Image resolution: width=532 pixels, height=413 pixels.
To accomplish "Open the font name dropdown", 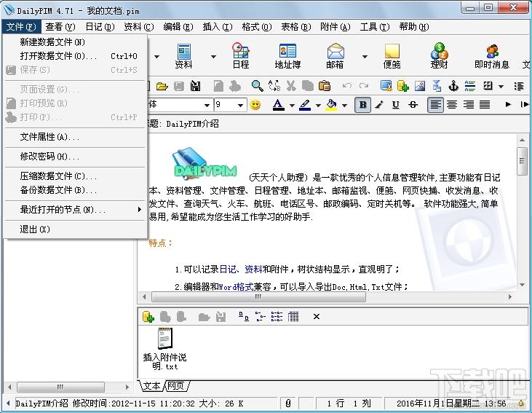I will pos(207,105).
